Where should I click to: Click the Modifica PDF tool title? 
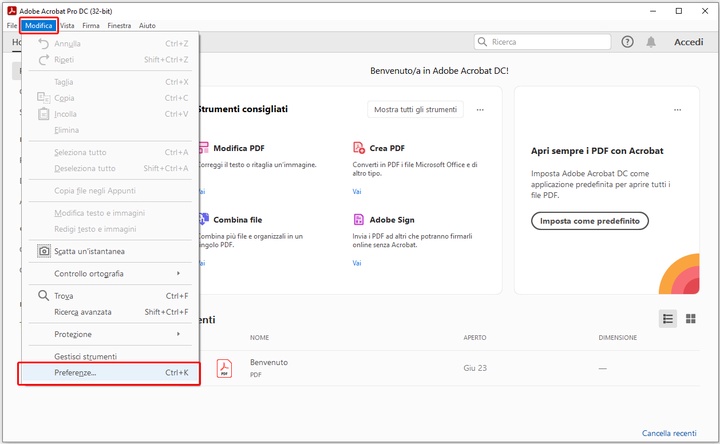[239, 148]
